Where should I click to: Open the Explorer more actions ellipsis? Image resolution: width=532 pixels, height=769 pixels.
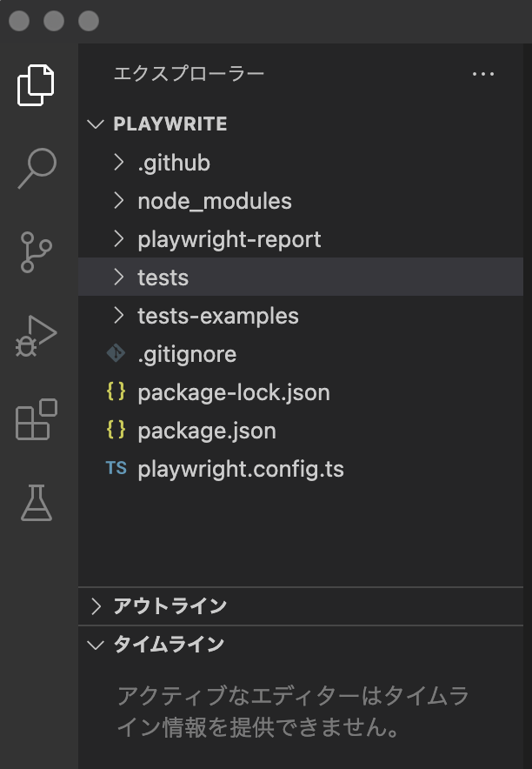tap(483, 74)
